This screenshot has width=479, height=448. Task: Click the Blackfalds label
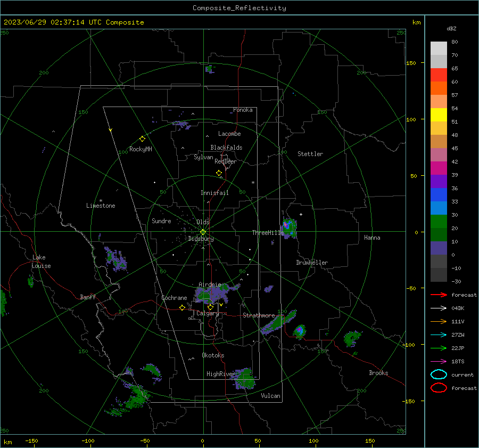pyautogui.click(x=226, y=148)
